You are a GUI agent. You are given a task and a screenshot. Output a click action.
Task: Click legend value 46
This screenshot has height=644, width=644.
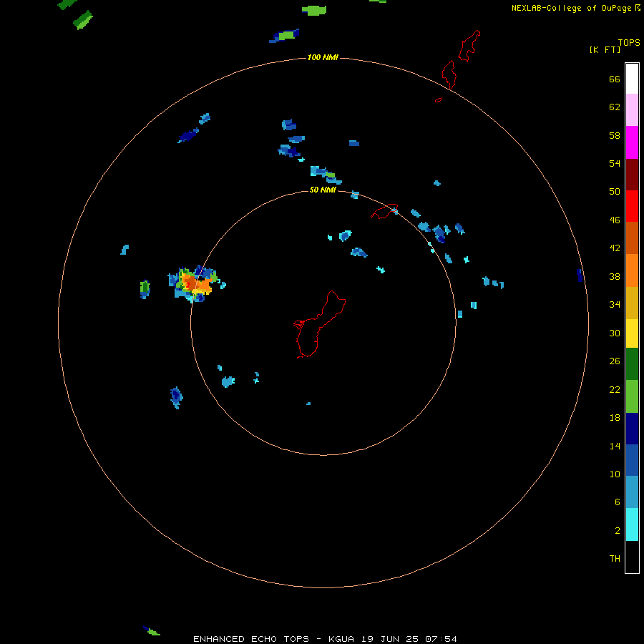coord(615,220)
